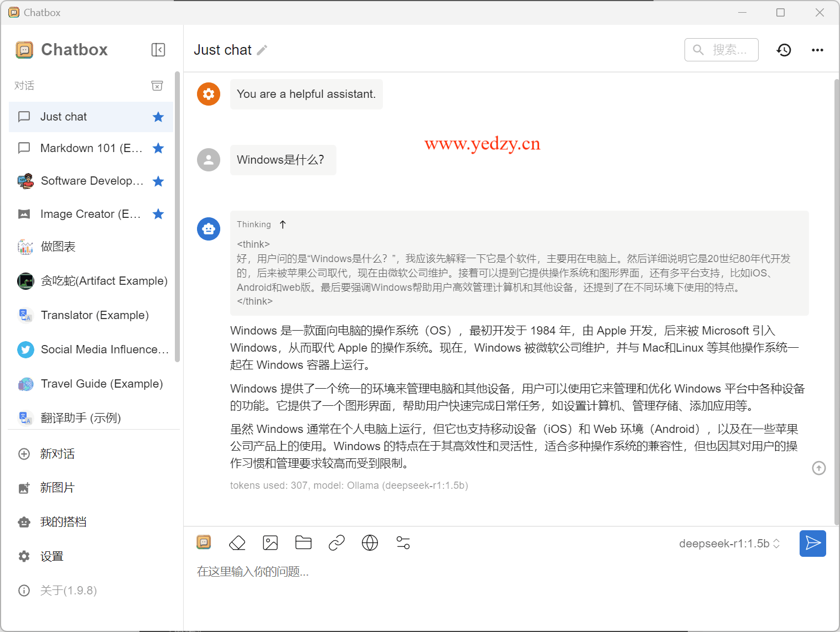This screenshot has width=840, height=632.
Task: Click the tokens used: 307 info line
Action: pyautogui.click(x=349, y=485)
